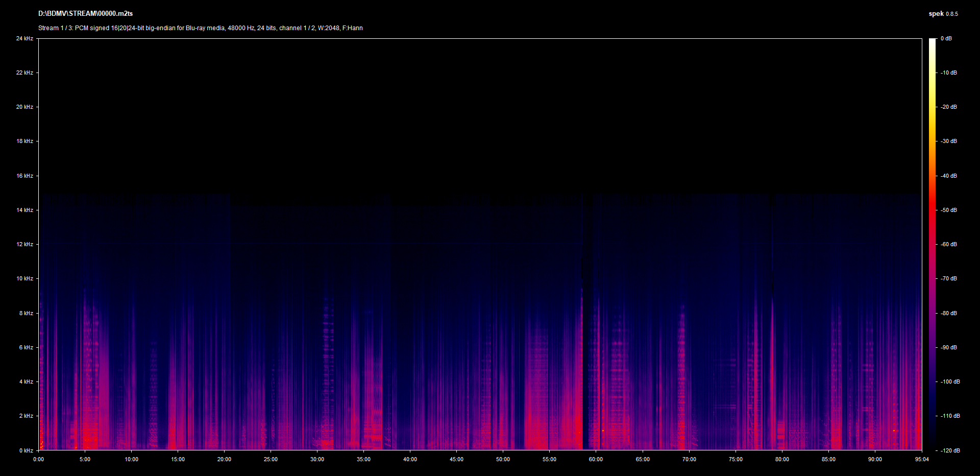The width and height of the screenshot is (980, 476).
Task: Click the 0:00 start time marker
Action: [x=39, y=459]
